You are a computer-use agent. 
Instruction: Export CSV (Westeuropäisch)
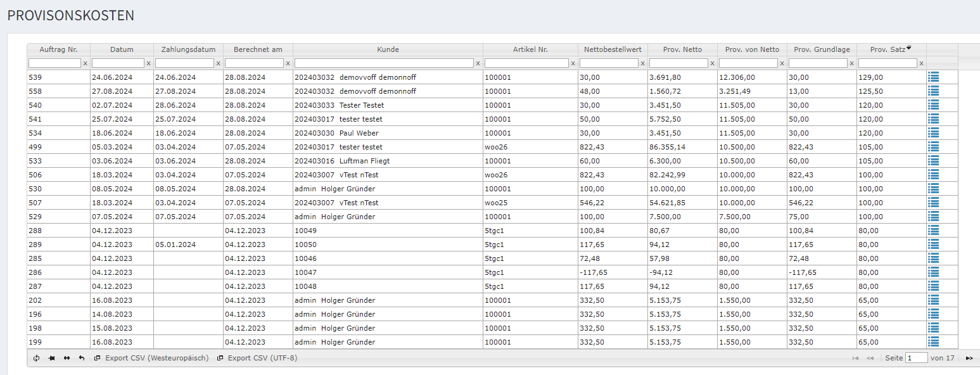[x=151, y=358]
